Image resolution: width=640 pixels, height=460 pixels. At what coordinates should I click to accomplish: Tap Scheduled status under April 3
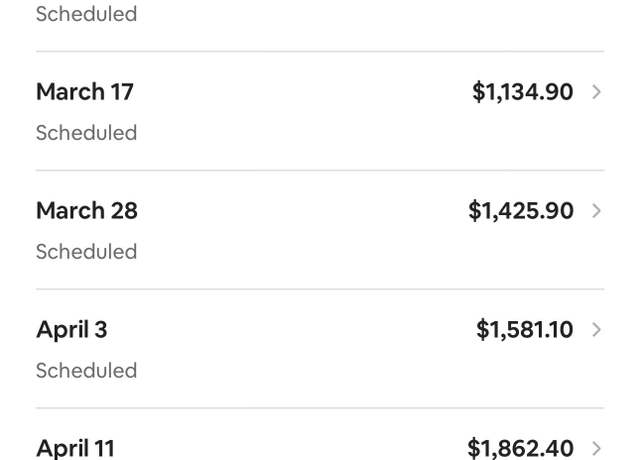86,370
